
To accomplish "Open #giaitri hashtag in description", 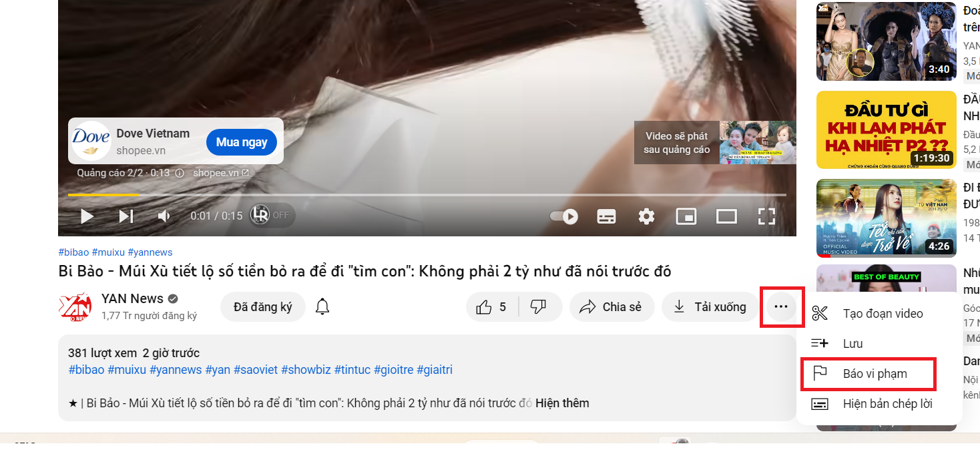I will (435, 370).
